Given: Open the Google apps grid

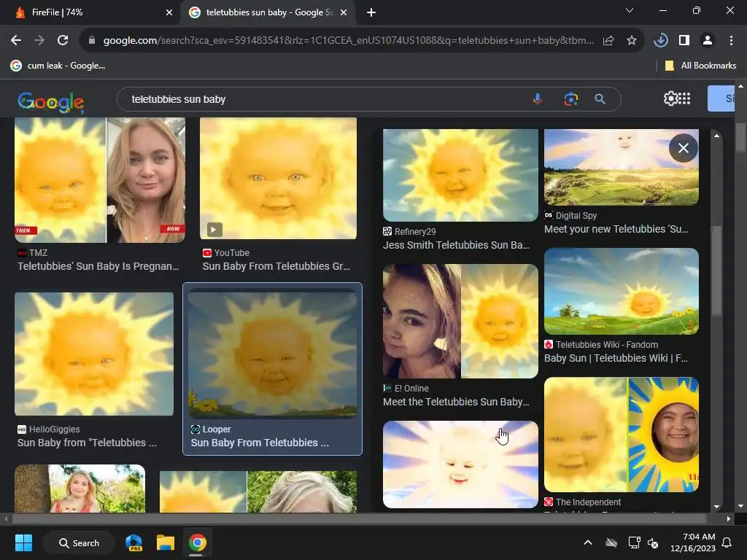Looking at the screenshot, I should (x=684, y=98).
